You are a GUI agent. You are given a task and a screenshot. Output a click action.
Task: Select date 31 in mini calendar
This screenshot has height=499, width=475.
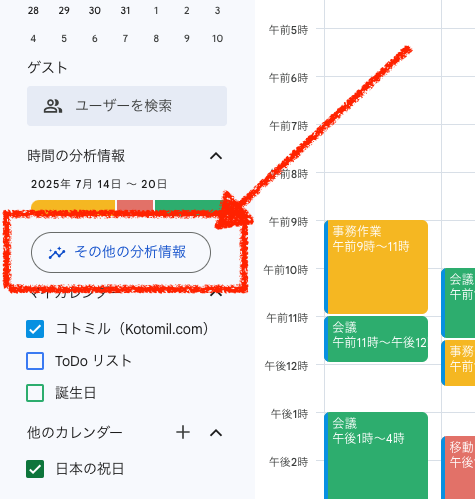125,11
